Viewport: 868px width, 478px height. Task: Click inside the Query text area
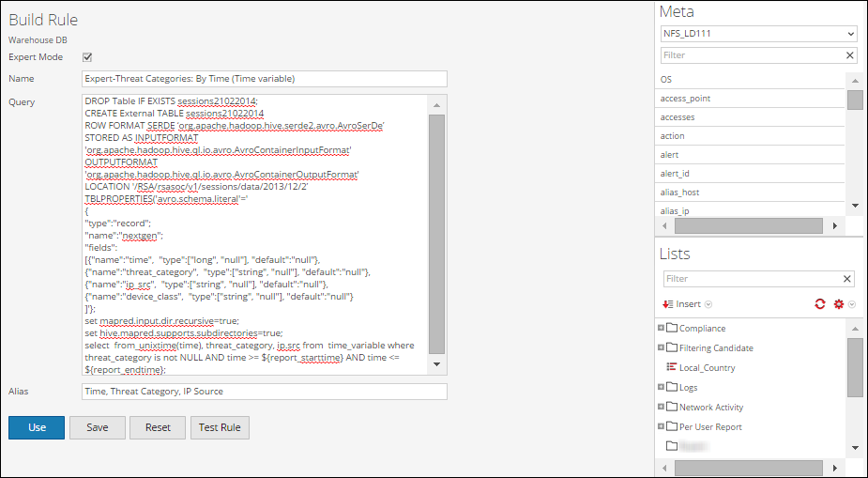(254, 235)
